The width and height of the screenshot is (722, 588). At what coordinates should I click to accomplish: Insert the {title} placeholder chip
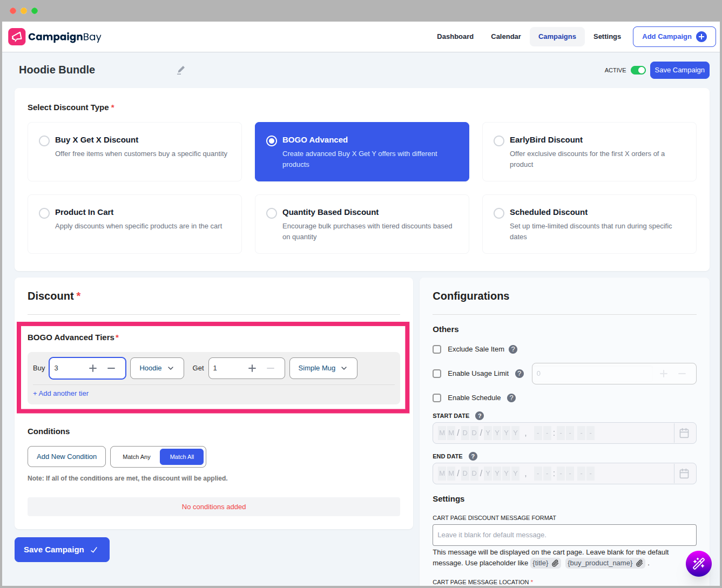point(545,563)
